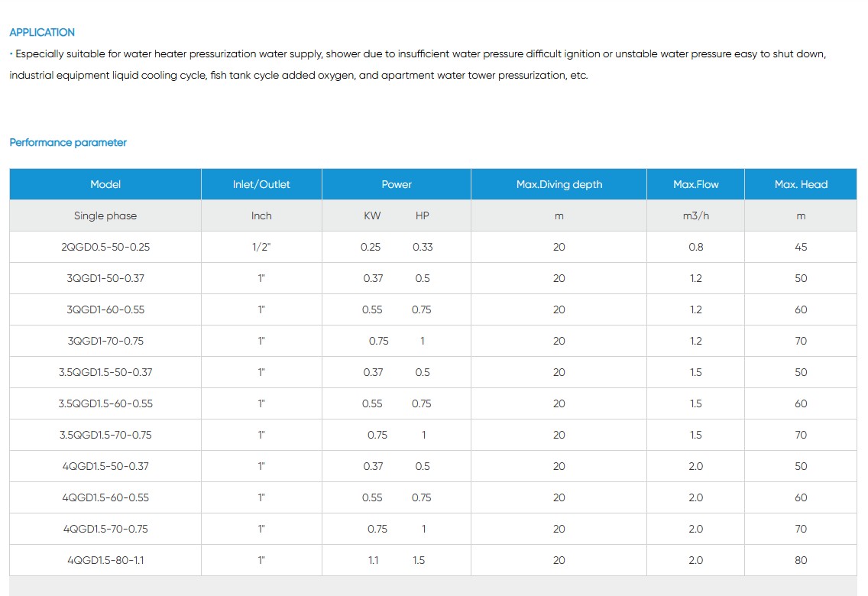Click the 0.8 max flow value
This screenshot has width=868, height=596.
[695, 247]
